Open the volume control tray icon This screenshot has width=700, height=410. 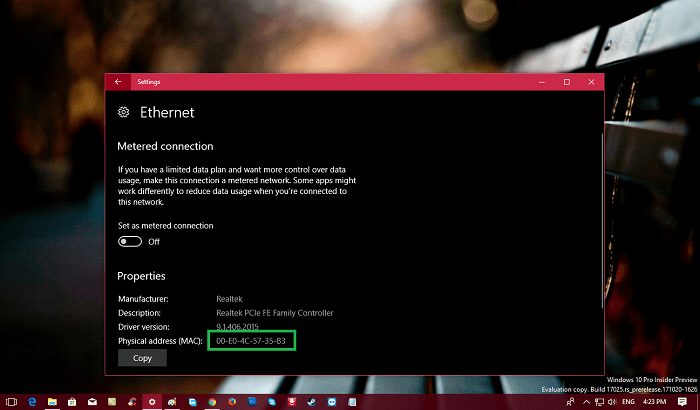612,402
